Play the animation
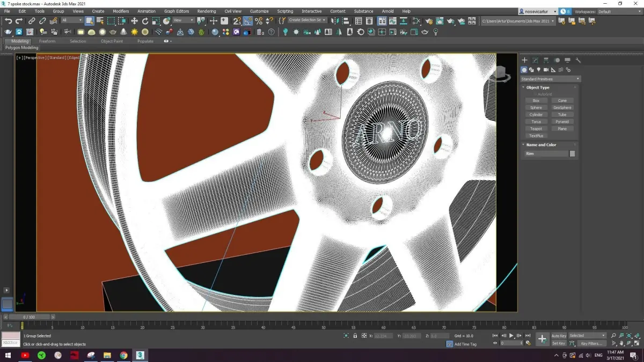The image size is (644, 362). [511, 336]
